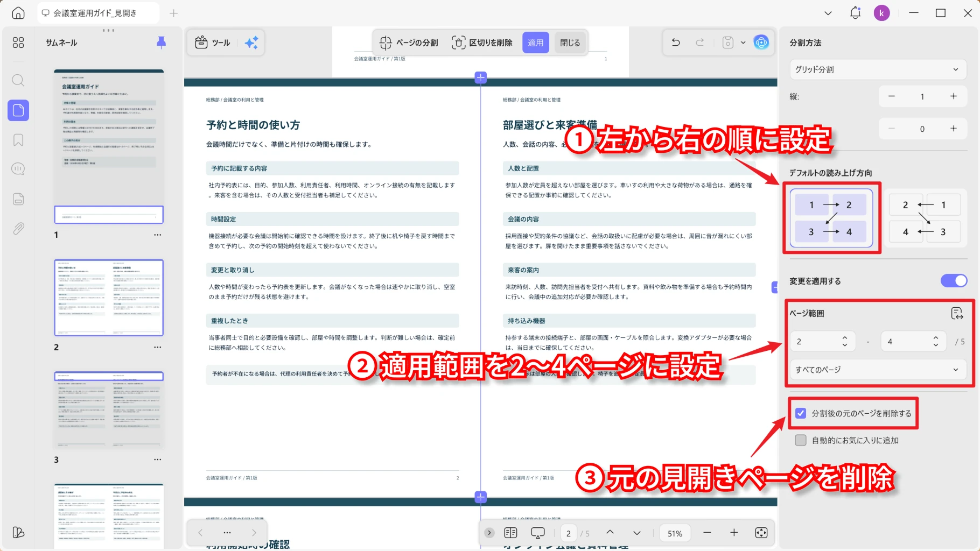The image size is (980, 551).
Task: Open the comments panel icon
Action: pyautogui.click(x=18, y=169)
